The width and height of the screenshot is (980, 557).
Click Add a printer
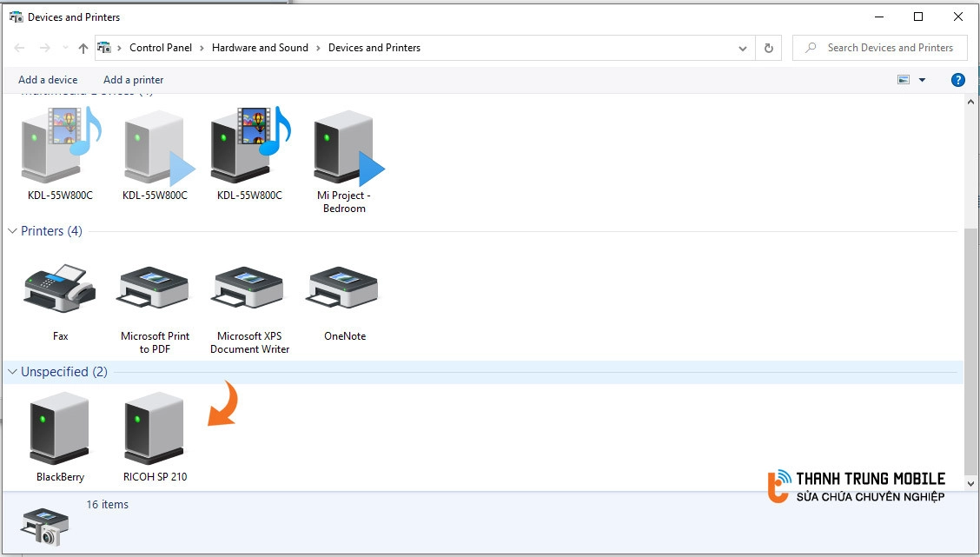click(134, 80)
